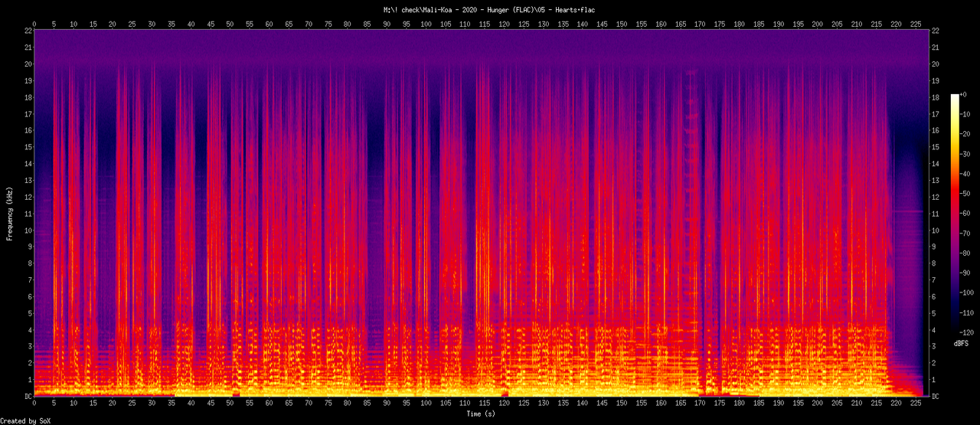Select the "-50" value on the dBFS scale
The image size is (980, 425).
(x=966, y=194)
